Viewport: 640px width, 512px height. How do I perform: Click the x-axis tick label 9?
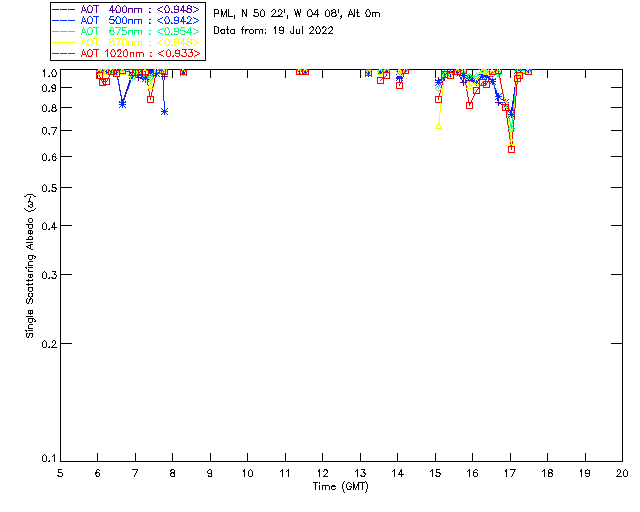[210, 473]
